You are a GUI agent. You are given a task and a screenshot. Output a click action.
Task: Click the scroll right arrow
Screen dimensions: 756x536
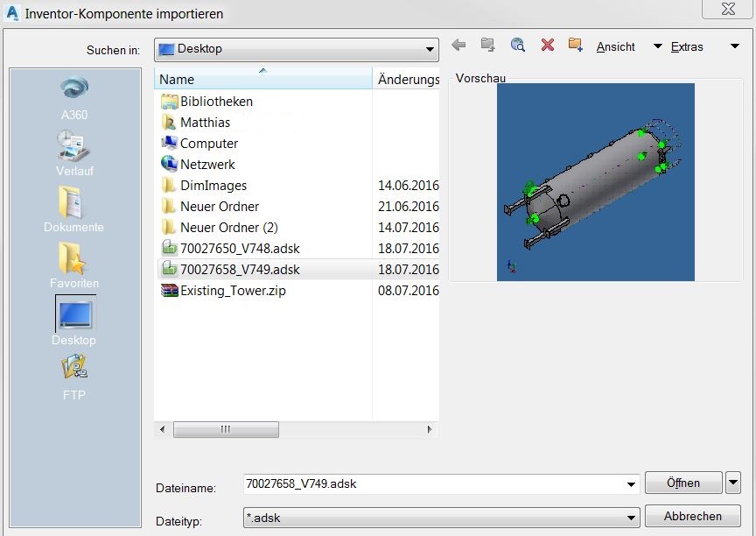[x=429, y=429]
